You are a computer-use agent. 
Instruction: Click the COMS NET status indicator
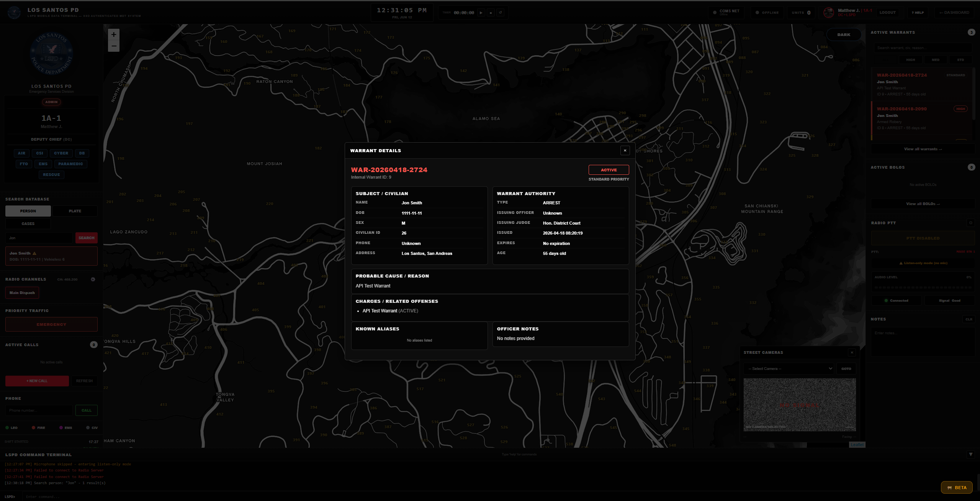click(726, 13)
